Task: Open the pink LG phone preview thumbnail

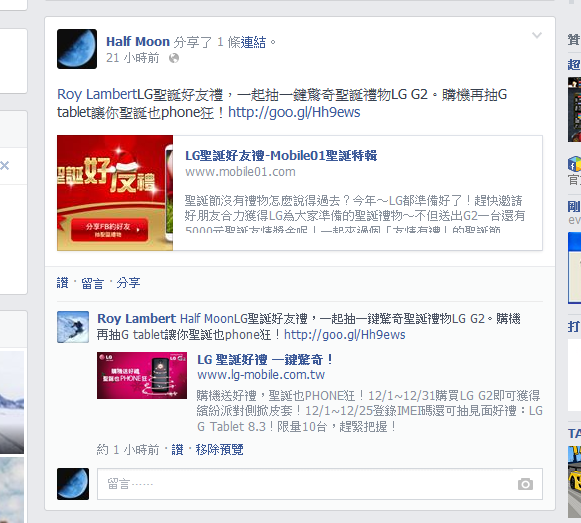Action: pos(142,375)
